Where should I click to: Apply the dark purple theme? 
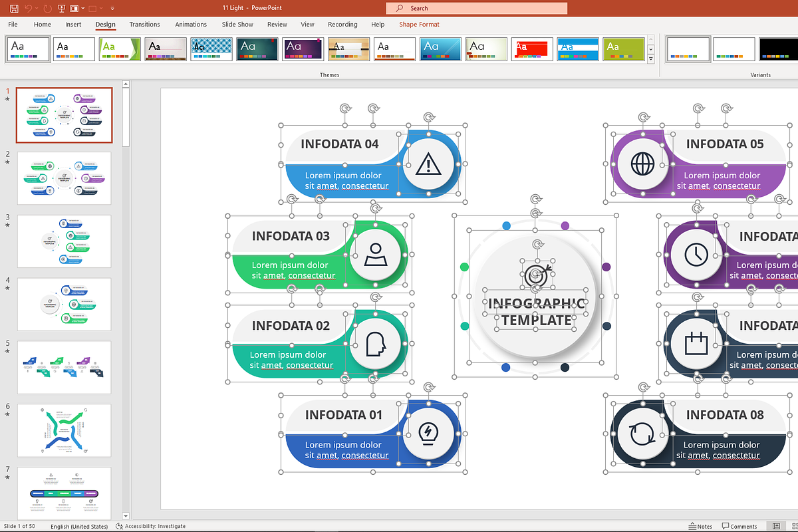click(x=303, y=49)
